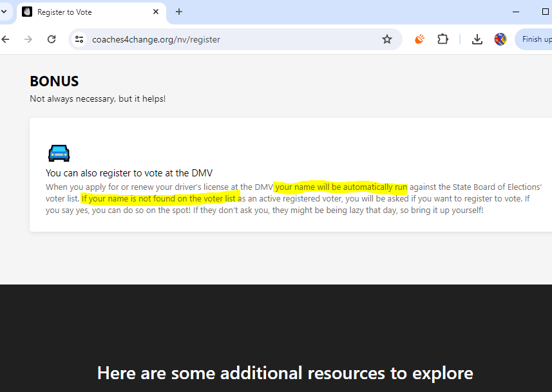Open the Chrome profile avatar
Screen dimensions: 552x392
pyautogui.click(x=500, y=39)
